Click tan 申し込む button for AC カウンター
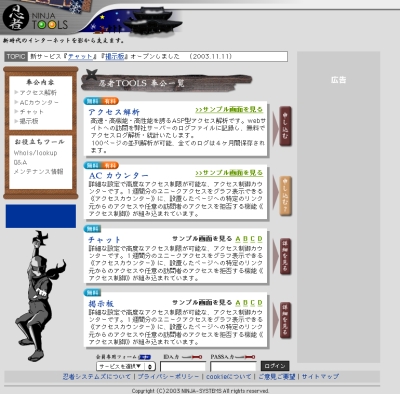400x394 pixels. click(285, 196)
